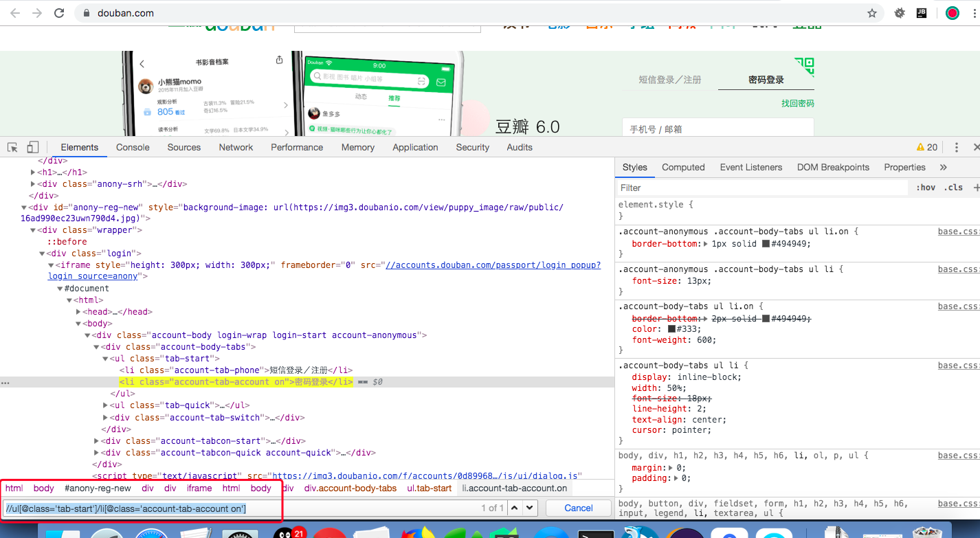Expand the head node
The height and width of the screenshot is (538, 980).
point(78,312)
